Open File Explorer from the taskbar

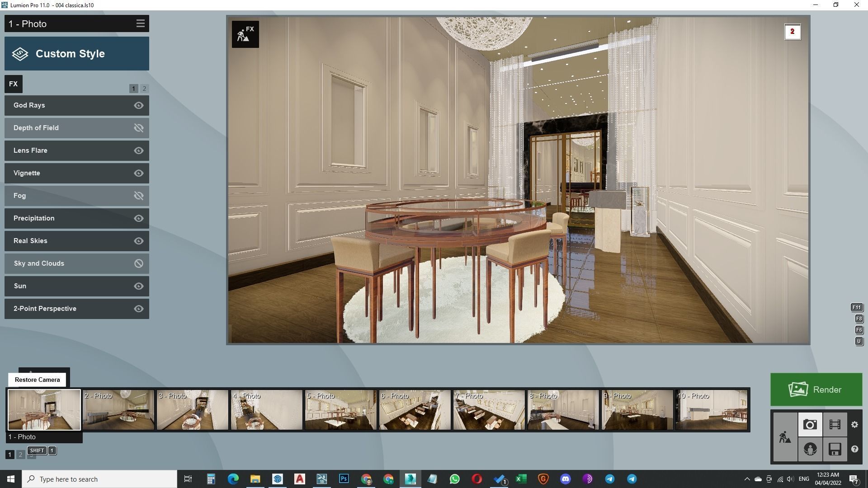(x=255, y=479)
